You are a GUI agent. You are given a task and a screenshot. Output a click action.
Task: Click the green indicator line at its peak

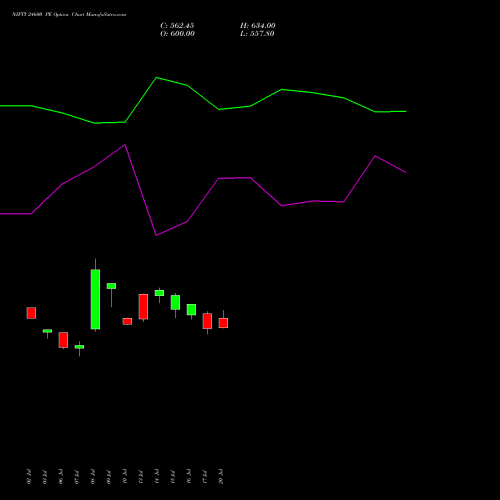coord(157,78)
